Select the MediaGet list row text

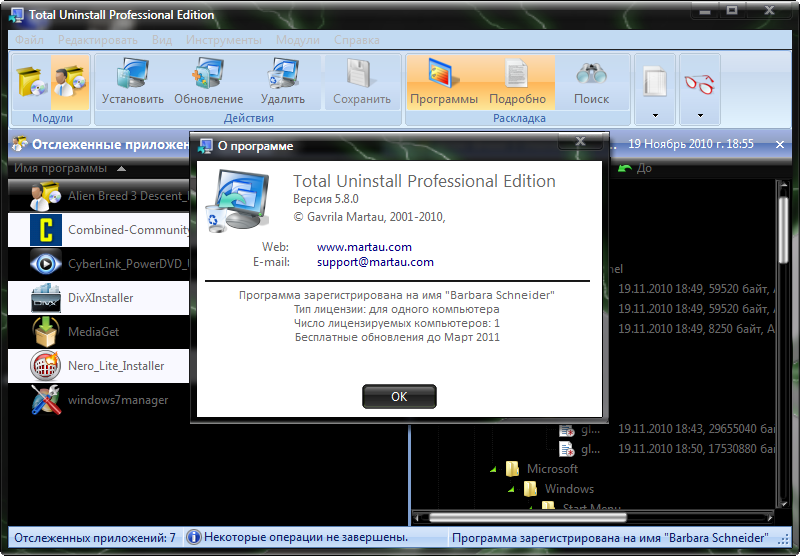coord(93,332)
